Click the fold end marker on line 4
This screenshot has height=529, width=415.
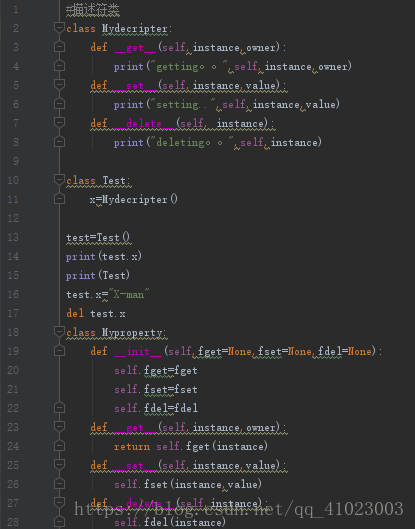[x=59, y=65]
